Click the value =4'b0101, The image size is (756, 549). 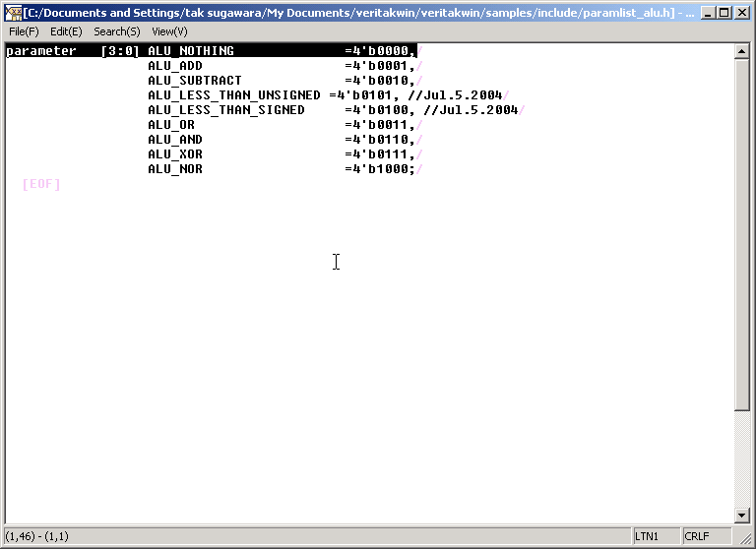click(364, 95)
